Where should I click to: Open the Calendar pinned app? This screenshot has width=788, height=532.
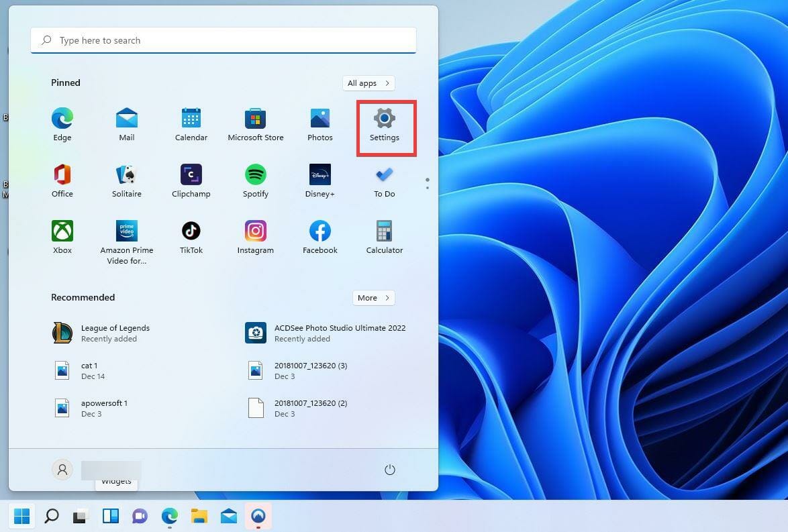pos(191,125)
